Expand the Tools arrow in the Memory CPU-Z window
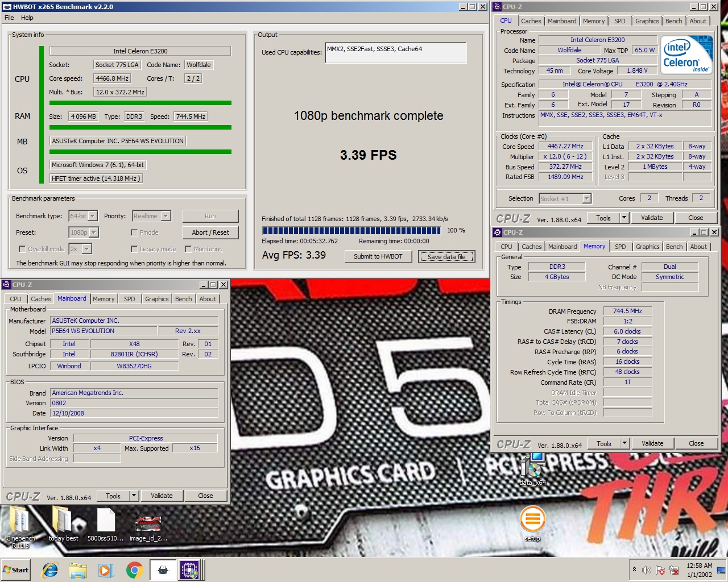 pos(624,443)
